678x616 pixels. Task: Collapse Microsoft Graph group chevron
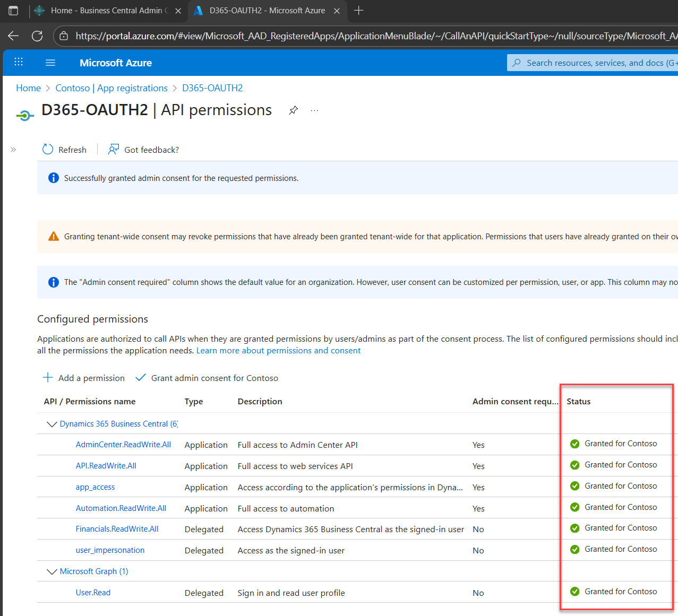coord(52,571)
